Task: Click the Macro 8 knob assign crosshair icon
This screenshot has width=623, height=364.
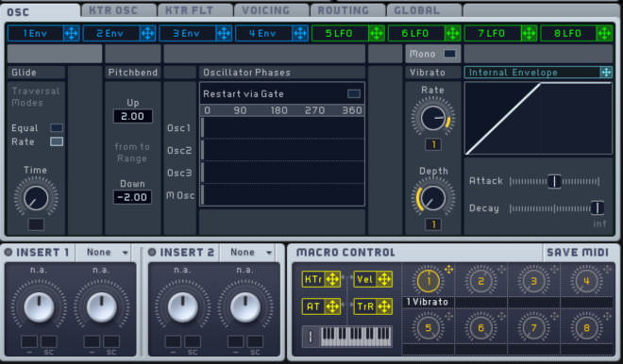Action: [608, 316]
